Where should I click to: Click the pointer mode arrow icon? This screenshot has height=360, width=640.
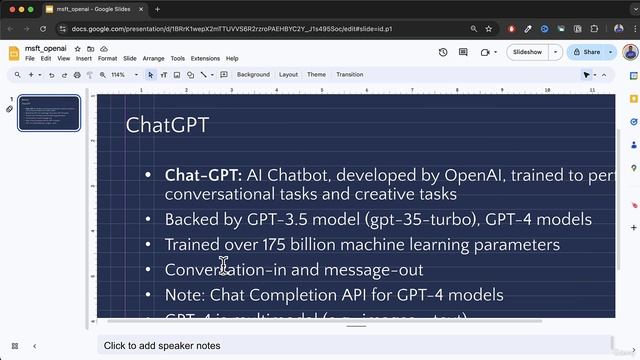587,75
